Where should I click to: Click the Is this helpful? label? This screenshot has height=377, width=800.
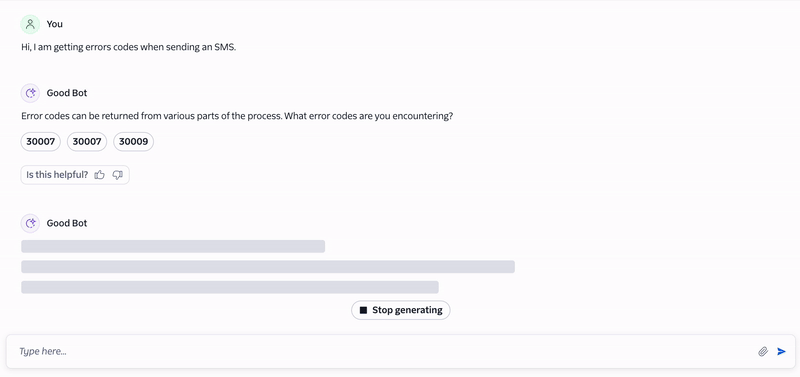click(x=57, y=175)
